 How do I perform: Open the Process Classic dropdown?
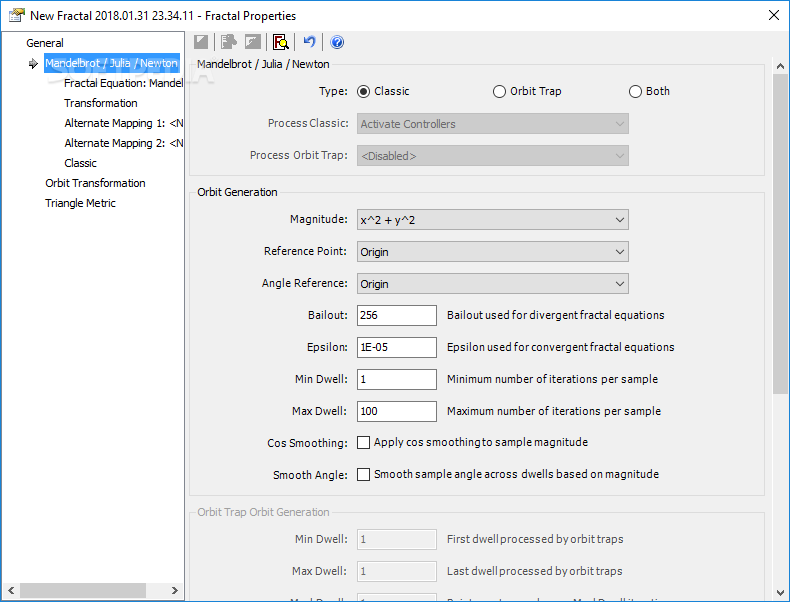click(x=493, y=124)
